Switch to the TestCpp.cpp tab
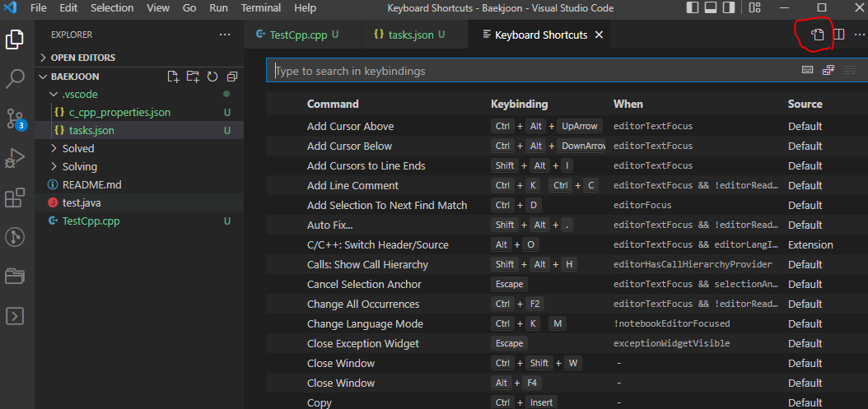 point(303,35)
